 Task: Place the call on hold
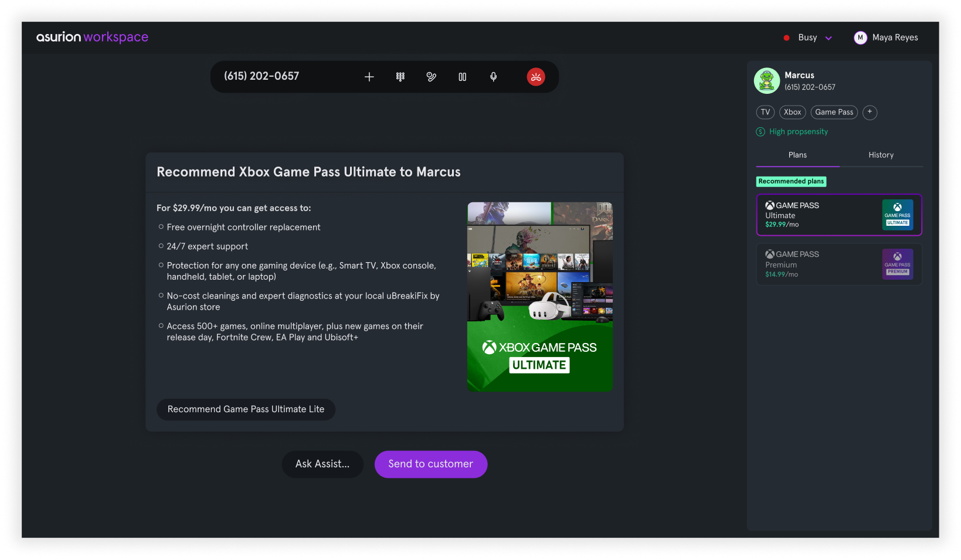(462, 76)
